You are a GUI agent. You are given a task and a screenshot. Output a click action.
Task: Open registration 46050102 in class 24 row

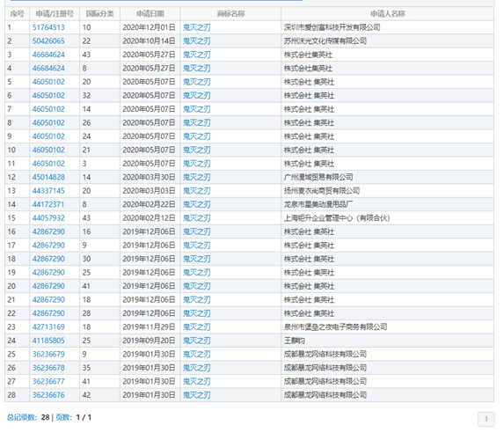[48, 136]
